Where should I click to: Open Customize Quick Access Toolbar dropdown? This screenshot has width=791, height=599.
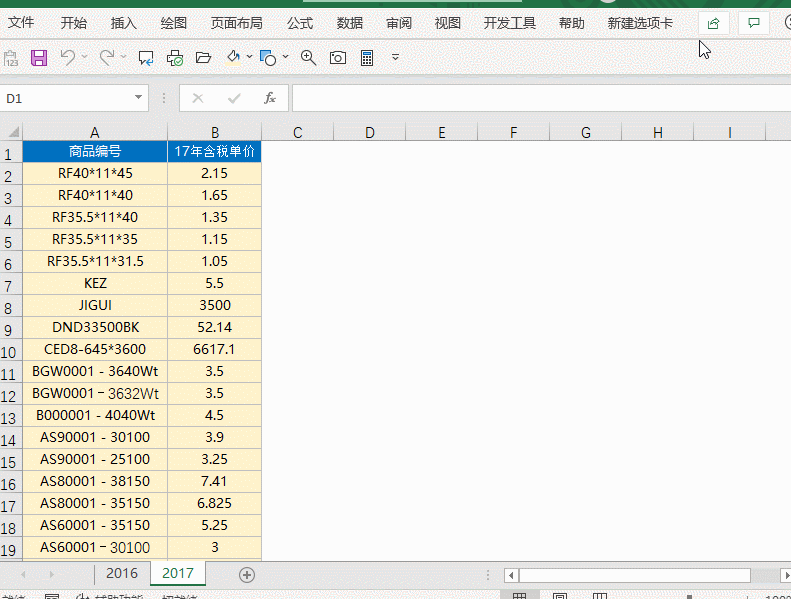coord(396,58)
